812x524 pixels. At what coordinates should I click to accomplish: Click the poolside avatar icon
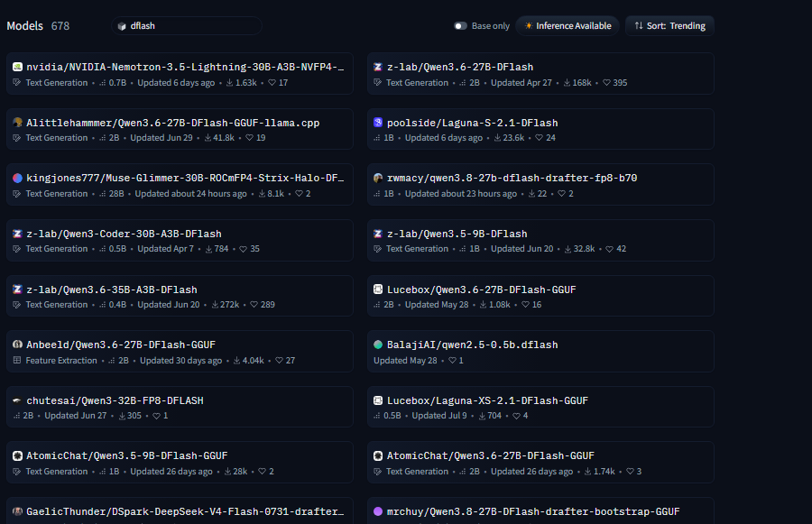378,123
